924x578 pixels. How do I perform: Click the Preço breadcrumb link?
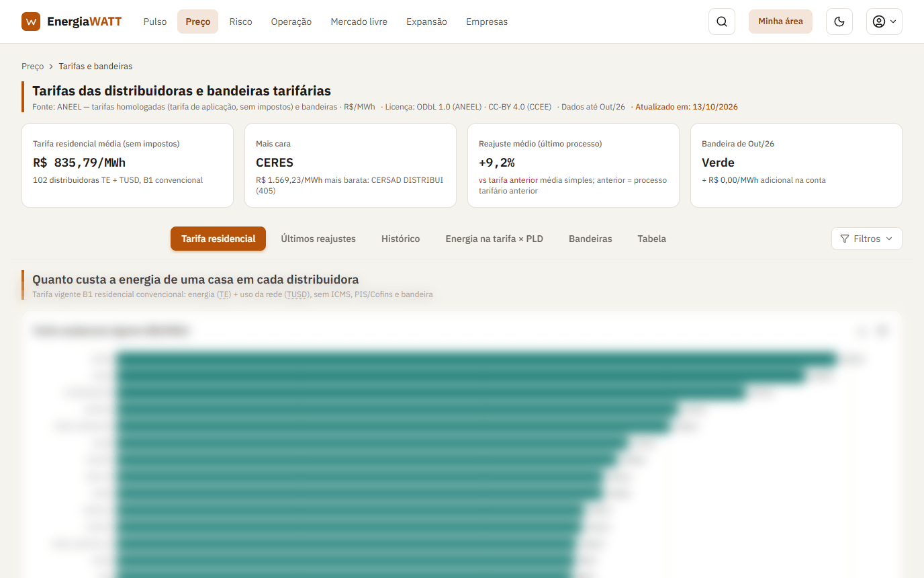click(x=32, y=67)
